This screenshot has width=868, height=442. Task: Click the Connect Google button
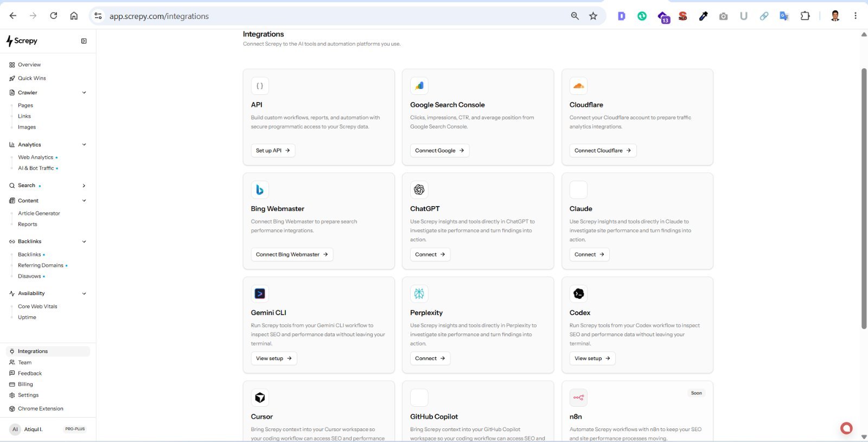(x=439, y=150)
